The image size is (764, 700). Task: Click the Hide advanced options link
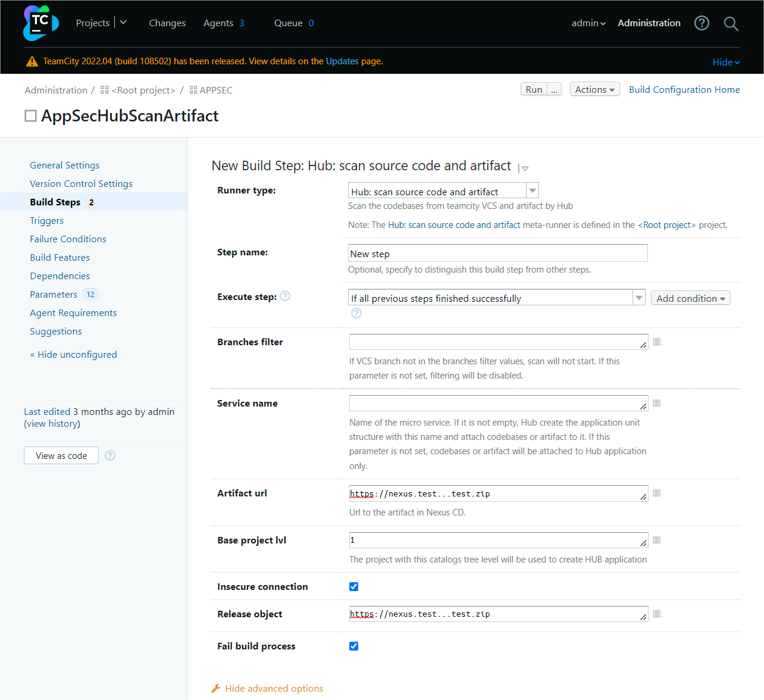[x=274, y=689]
